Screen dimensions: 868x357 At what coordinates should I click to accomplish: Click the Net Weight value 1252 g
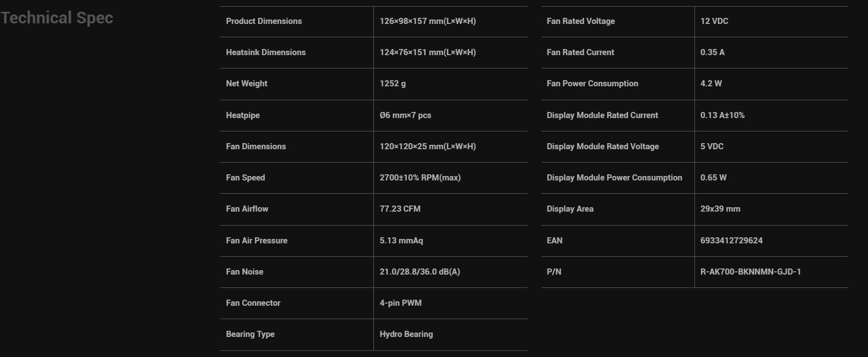point(393,84)
